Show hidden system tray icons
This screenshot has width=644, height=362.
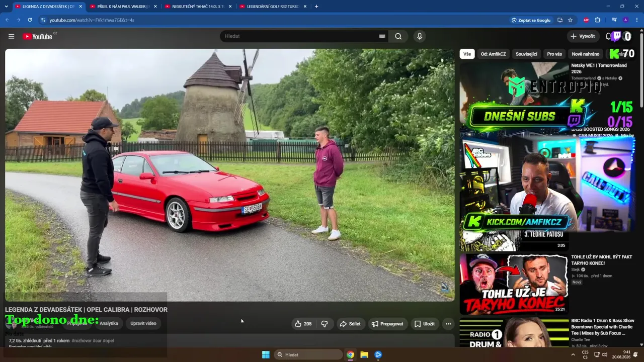click(x=573, y=354)
